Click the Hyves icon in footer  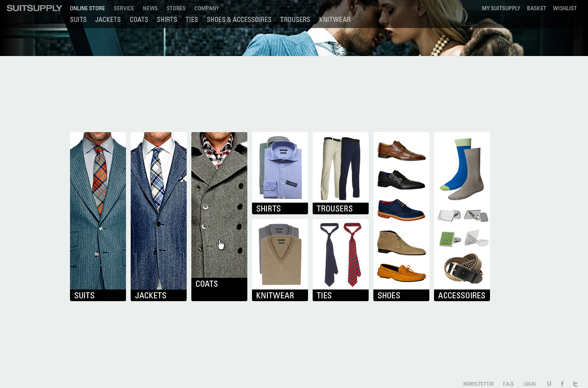549,384
